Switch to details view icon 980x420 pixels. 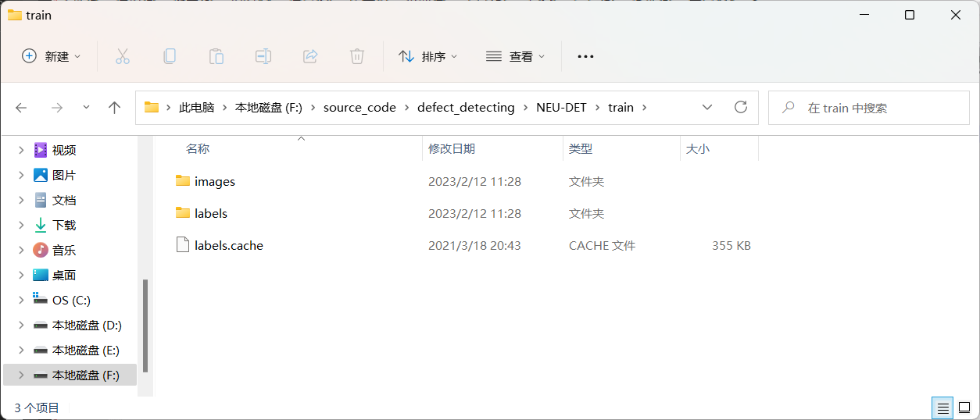pyautogui.click(x=943, y=408)
